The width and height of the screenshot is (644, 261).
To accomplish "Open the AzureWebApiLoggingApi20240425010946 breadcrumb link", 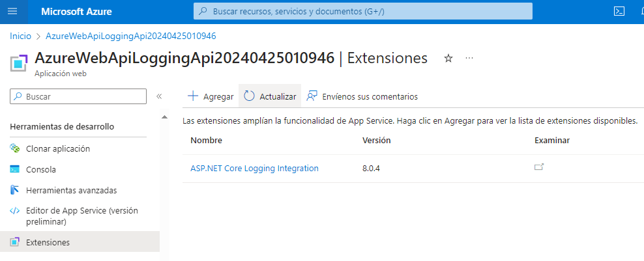I will tap(131, 36).
